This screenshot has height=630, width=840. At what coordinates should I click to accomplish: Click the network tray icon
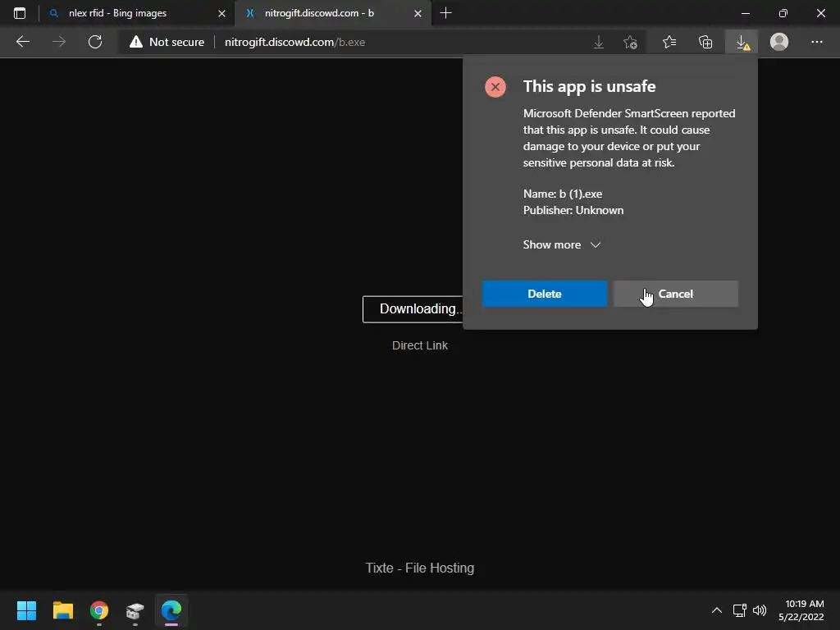(740, 610)
